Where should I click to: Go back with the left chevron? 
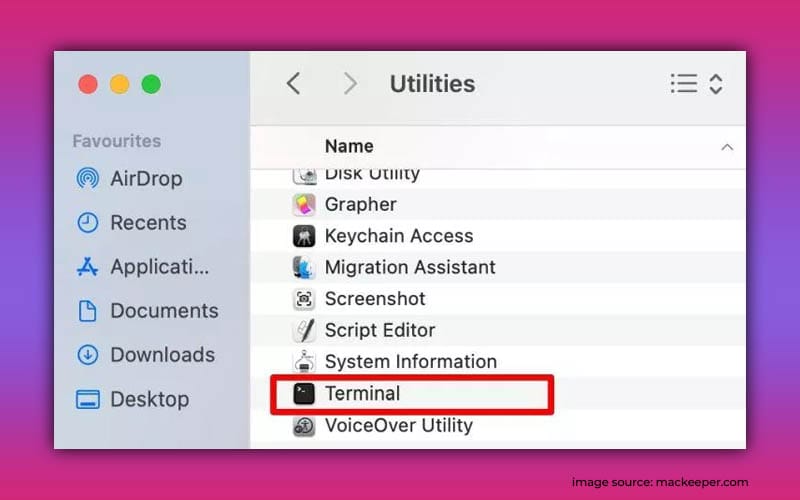point(293,84)
